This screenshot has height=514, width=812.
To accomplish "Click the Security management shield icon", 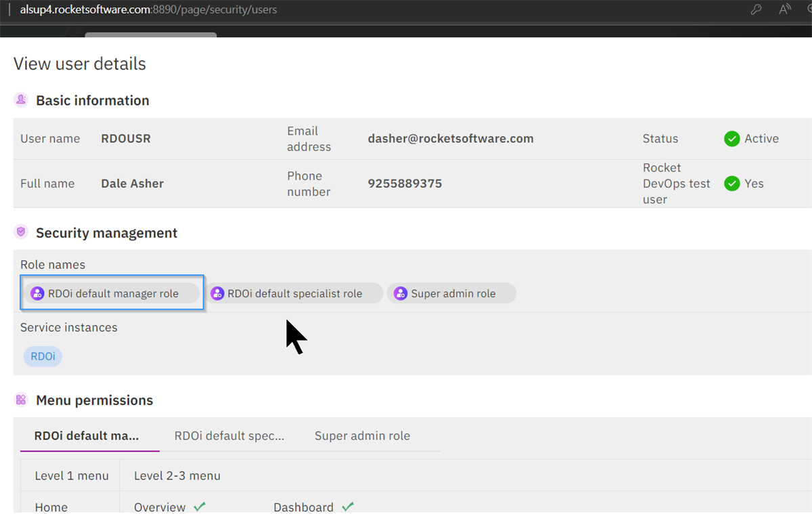I will (21, 232).
